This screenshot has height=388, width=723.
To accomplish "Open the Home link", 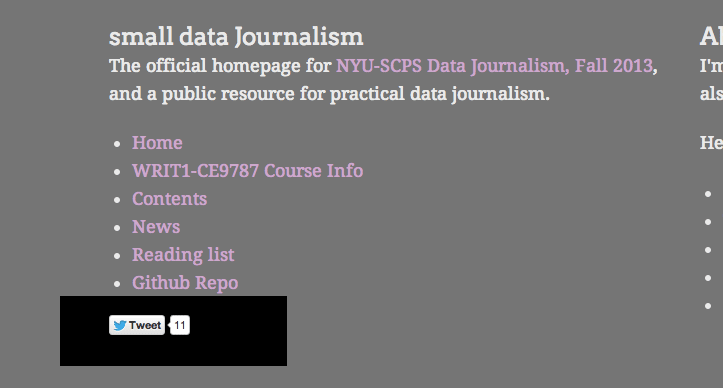I will (x=157, y=143).
